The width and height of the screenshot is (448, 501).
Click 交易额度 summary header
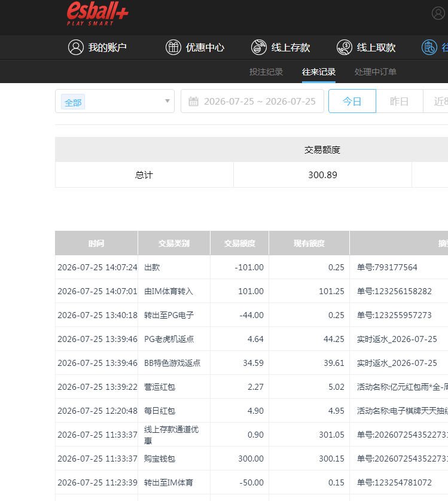322,150
